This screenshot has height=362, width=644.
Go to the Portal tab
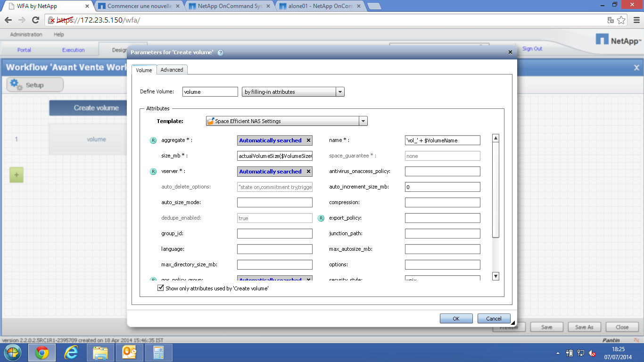tap(24, 50)
